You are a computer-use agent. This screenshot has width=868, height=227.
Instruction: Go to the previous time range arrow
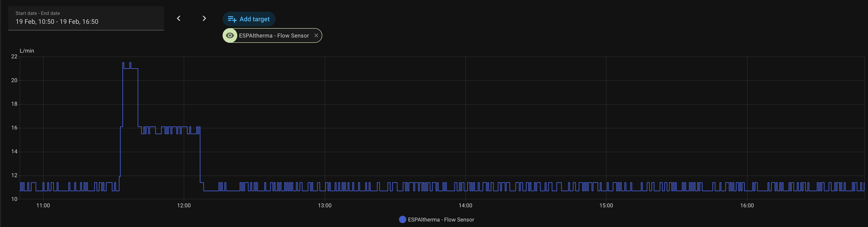(179, 19)
